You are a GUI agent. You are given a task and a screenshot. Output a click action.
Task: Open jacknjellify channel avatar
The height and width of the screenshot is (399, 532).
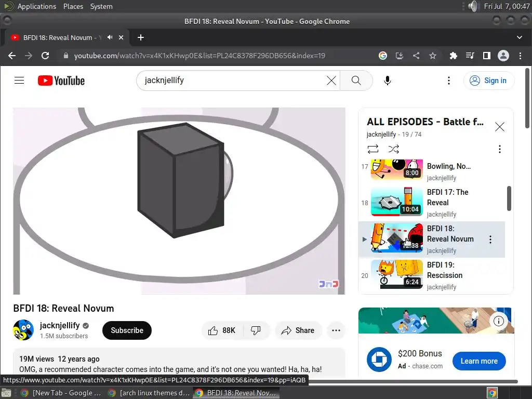[23, 330]
